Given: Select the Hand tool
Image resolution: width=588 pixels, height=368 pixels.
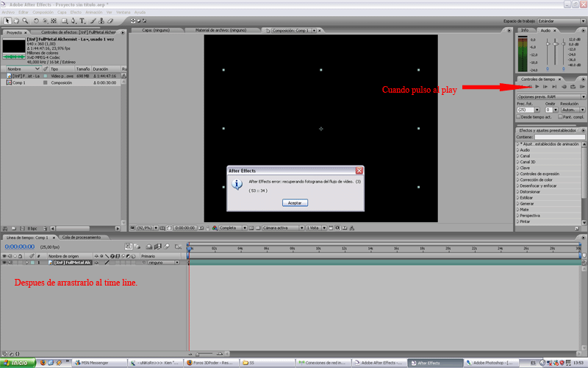Looking at the screenshot, I should click(x=15, y=21).
